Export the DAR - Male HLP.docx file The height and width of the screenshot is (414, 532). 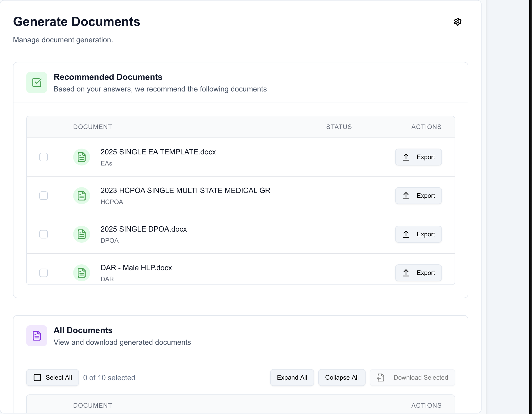tap(418, 273)
